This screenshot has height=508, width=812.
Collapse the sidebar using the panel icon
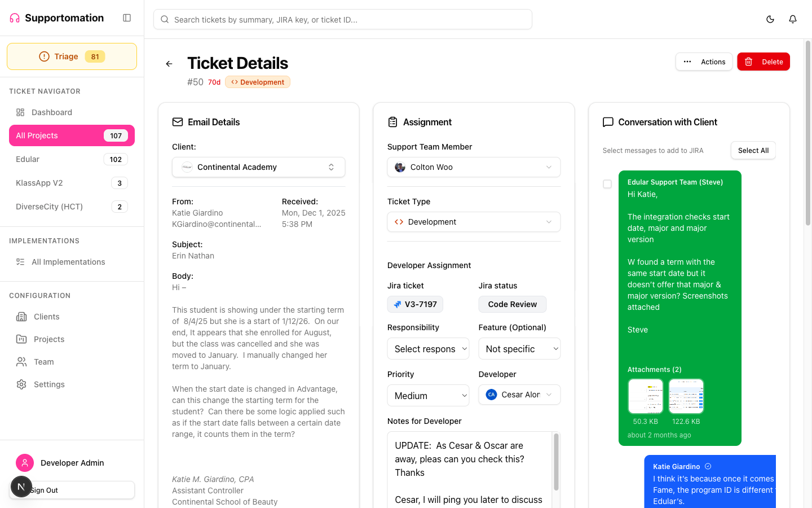coord(126,17)
